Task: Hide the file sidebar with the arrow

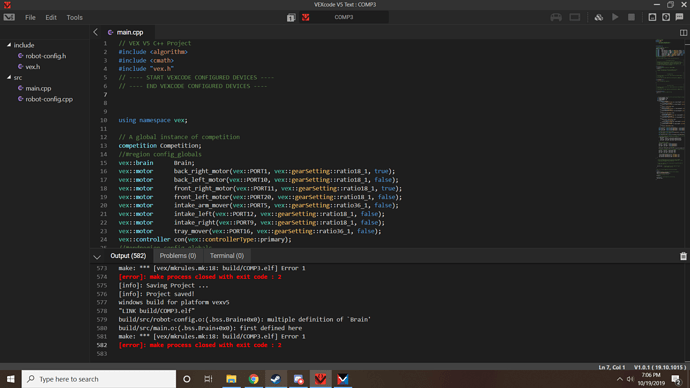Action: coord(95,32)
